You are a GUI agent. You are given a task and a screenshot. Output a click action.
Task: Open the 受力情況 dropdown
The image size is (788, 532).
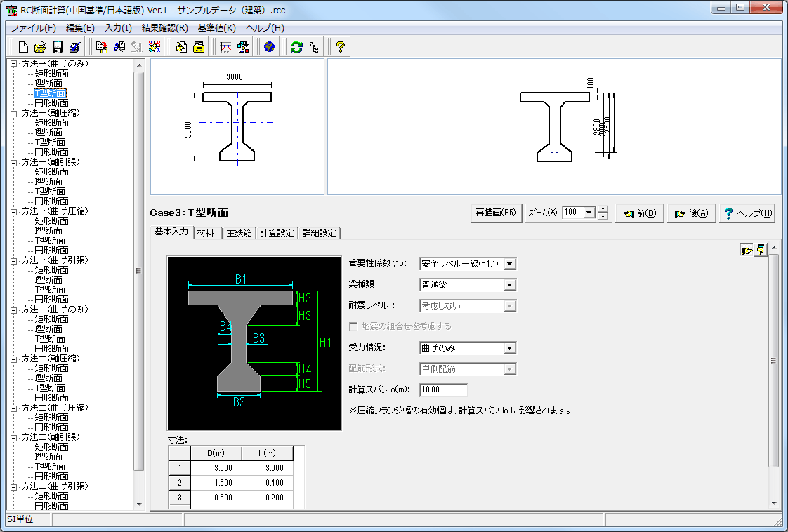click(x=510, y=348)
